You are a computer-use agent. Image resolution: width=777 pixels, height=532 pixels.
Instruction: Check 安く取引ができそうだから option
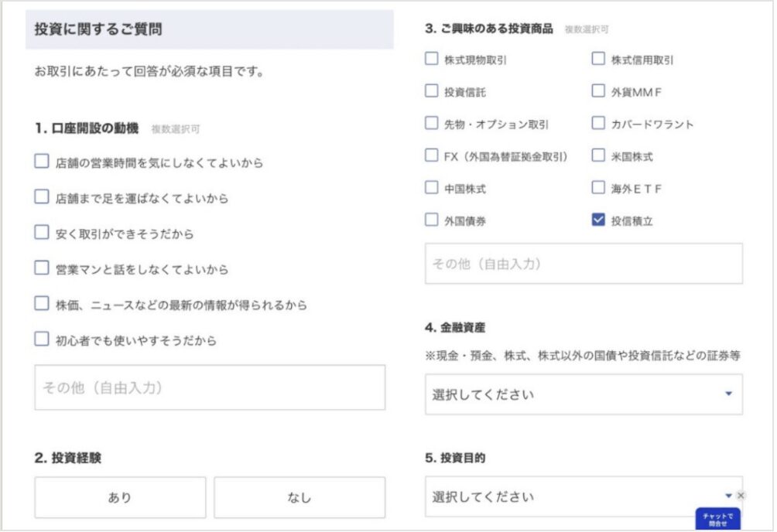tap(42, 233)
